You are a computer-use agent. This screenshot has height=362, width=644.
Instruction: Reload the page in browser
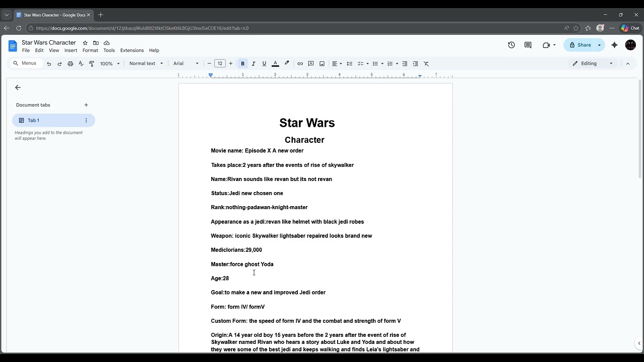[19, 28]
